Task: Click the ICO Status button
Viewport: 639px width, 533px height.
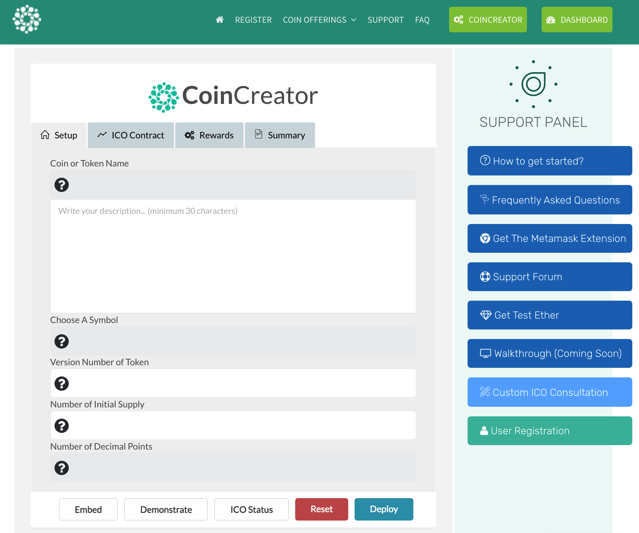Action: pyautogui.click(x=251, y=509)
